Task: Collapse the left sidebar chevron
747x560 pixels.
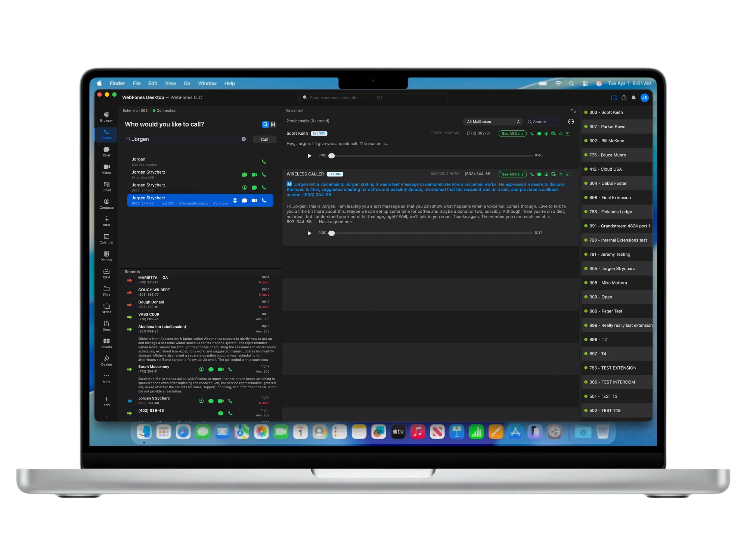Action: (x=106, y=417)
